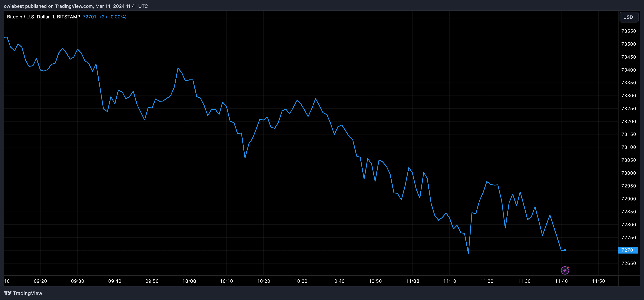Click the 10:00 time axis label
The width and height of the screenshot is (644, 300).
tap(189, 281)
